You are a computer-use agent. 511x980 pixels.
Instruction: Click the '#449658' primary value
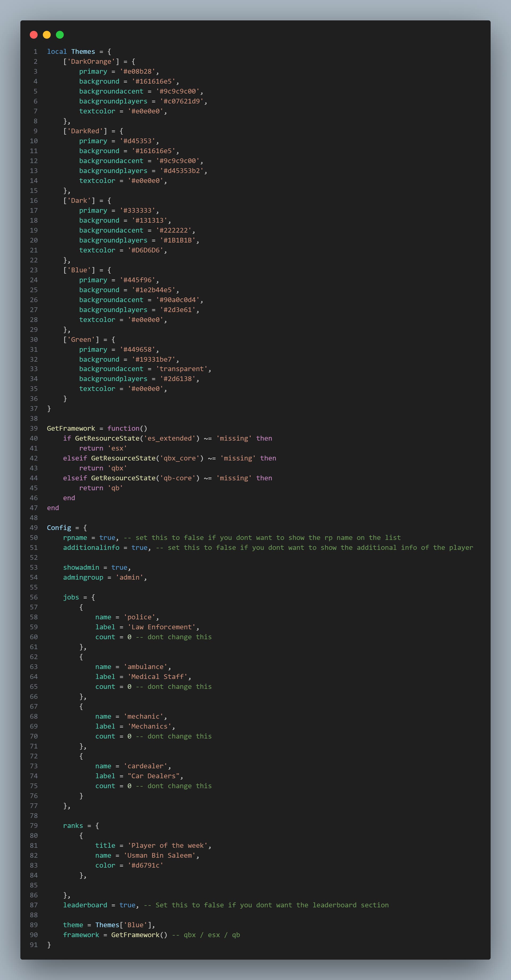point(137,350)
